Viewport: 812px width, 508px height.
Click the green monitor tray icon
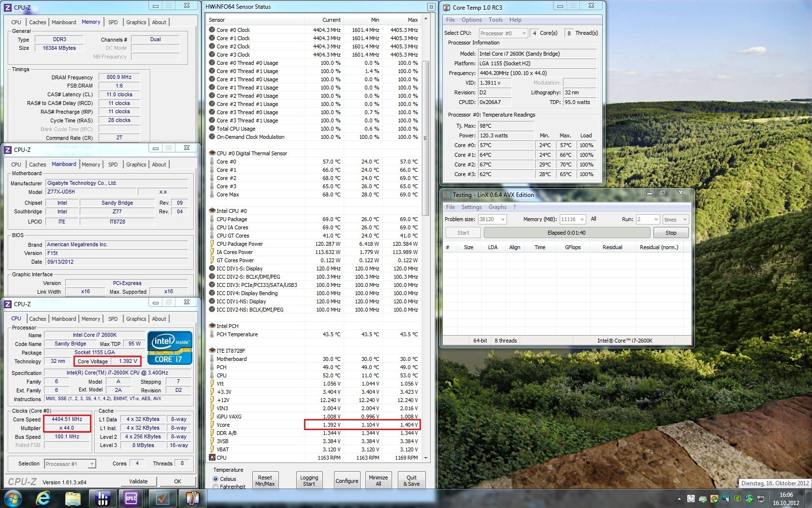(x=738, y=499)
